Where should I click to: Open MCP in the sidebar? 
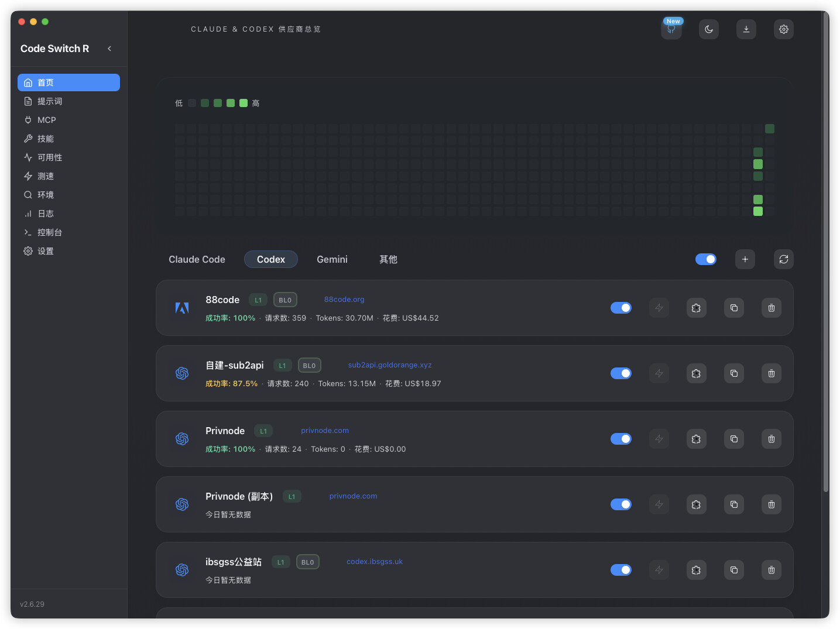coord(68,120)
